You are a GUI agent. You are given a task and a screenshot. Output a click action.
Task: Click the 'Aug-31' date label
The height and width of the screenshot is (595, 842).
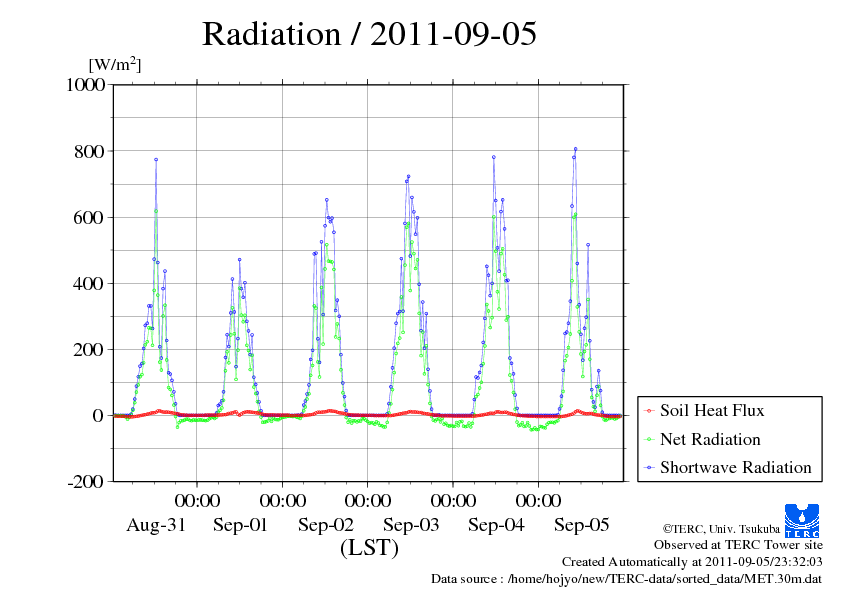point(156,525)
